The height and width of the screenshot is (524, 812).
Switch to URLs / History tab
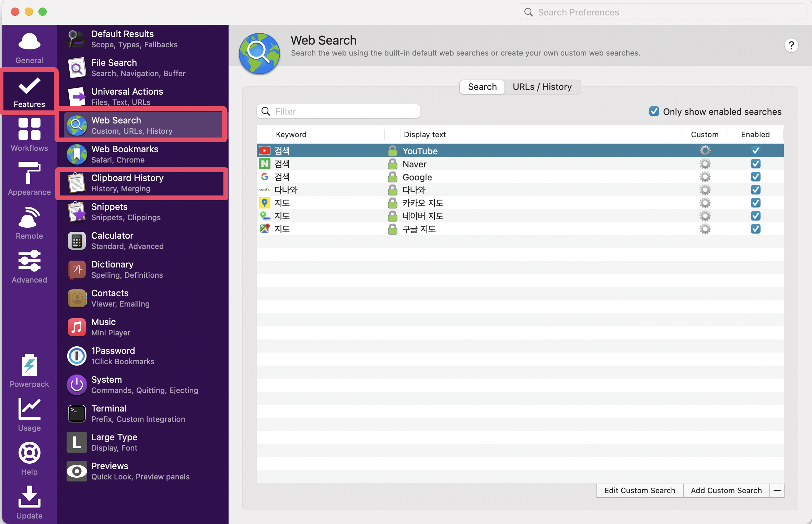pos(542,87)
